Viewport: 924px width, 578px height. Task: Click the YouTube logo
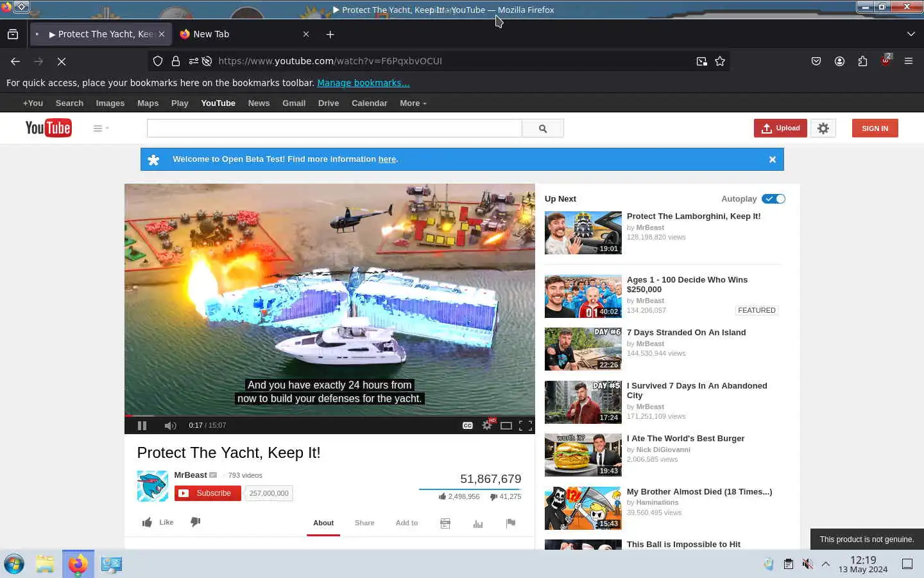click(48, 128)
